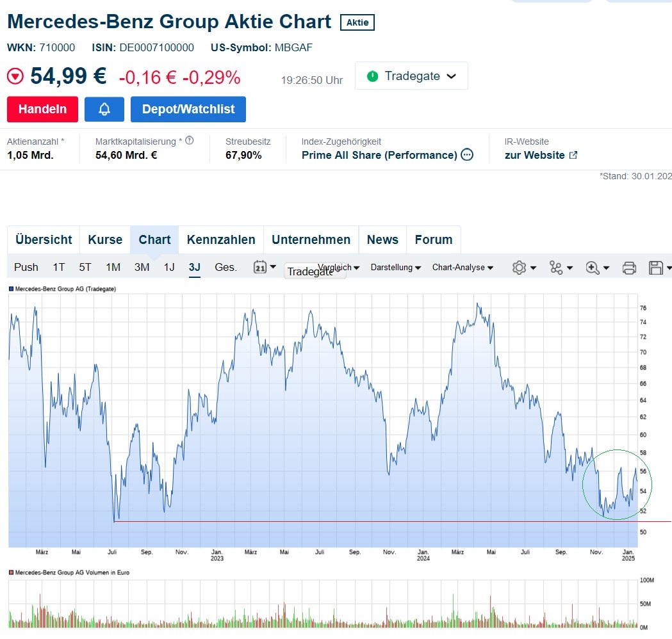The width and height of the screenshot is (672, 639).
Task: Open the Tradegate exchange selector
Action: point(411,76)
